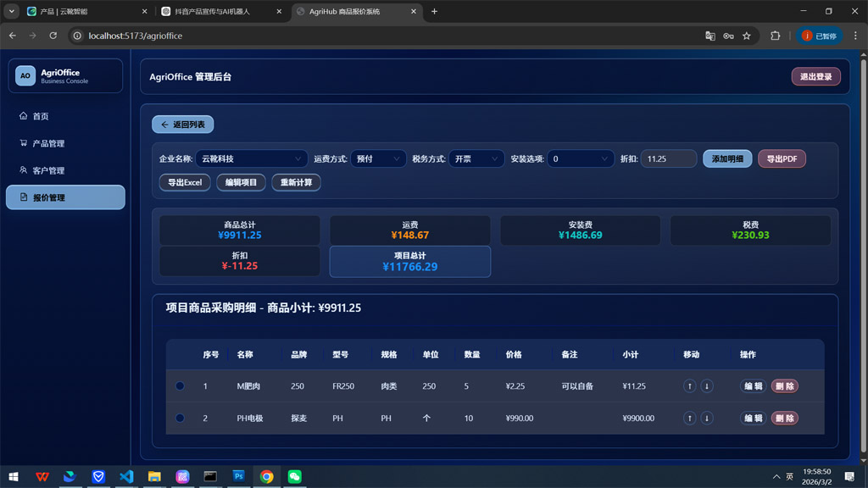868x488 pixels.
Task: Click the AO logo in the sidebar
Action: (x=25, y=75)
